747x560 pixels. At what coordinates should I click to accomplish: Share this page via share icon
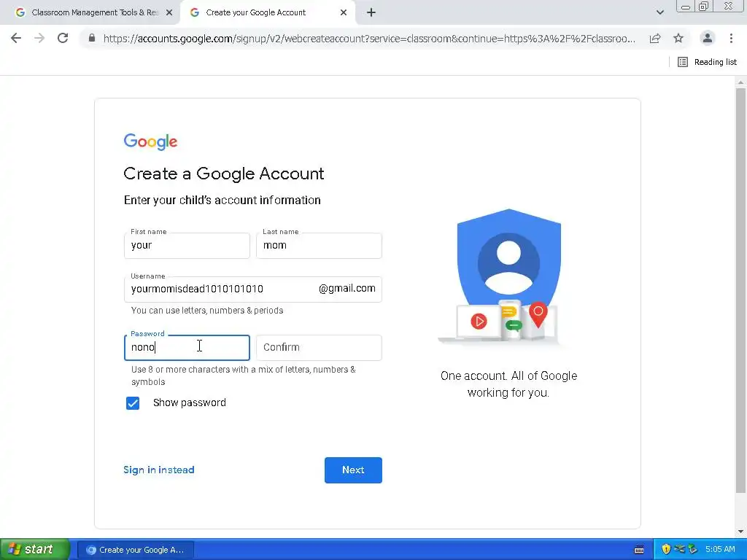(655, 39)
